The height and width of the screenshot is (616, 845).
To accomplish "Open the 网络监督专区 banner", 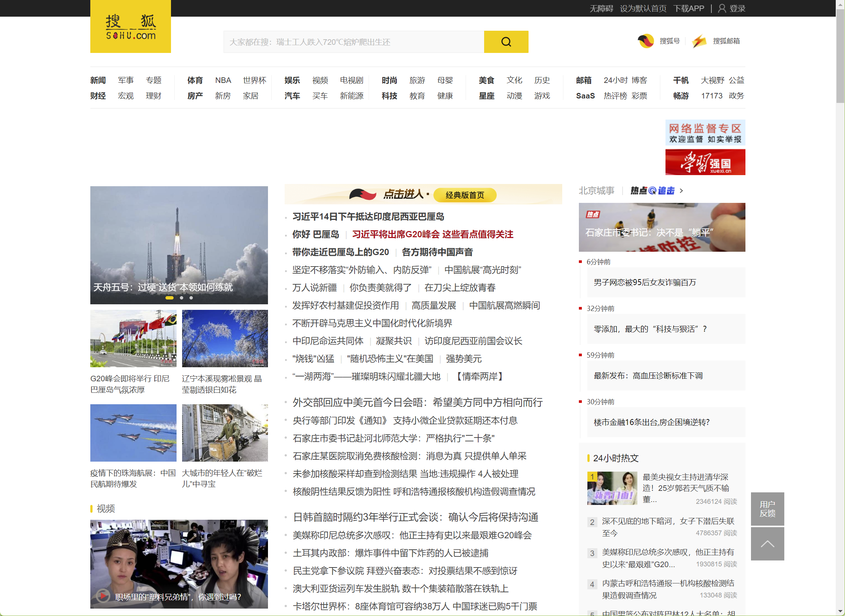I will 705,133.
